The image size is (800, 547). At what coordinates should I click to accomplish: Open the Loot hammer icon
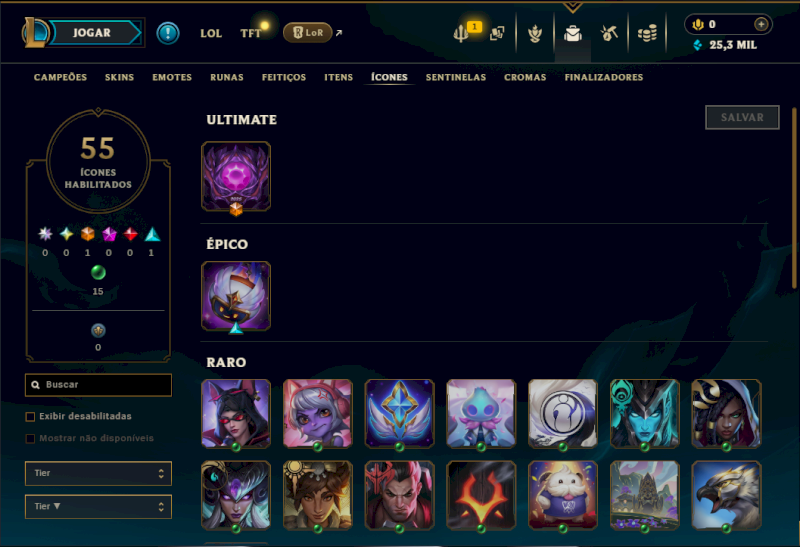tap(609, 34)
